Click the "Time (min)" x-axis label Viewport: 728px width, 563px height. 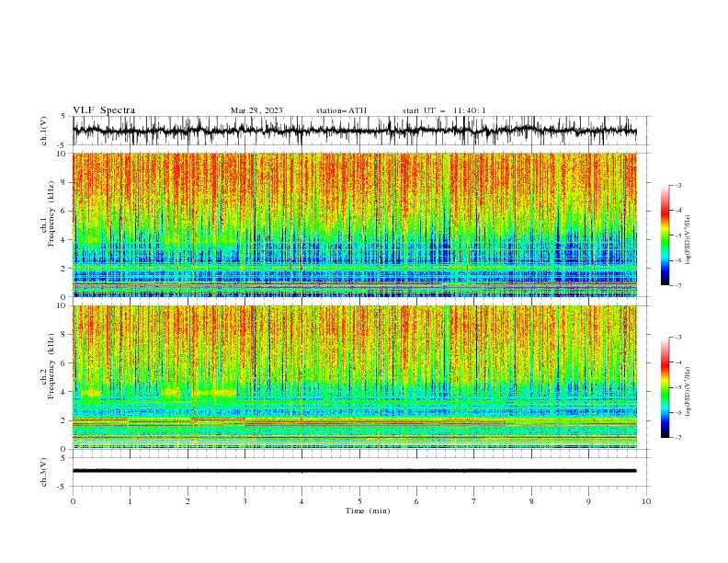pos(368,511)
